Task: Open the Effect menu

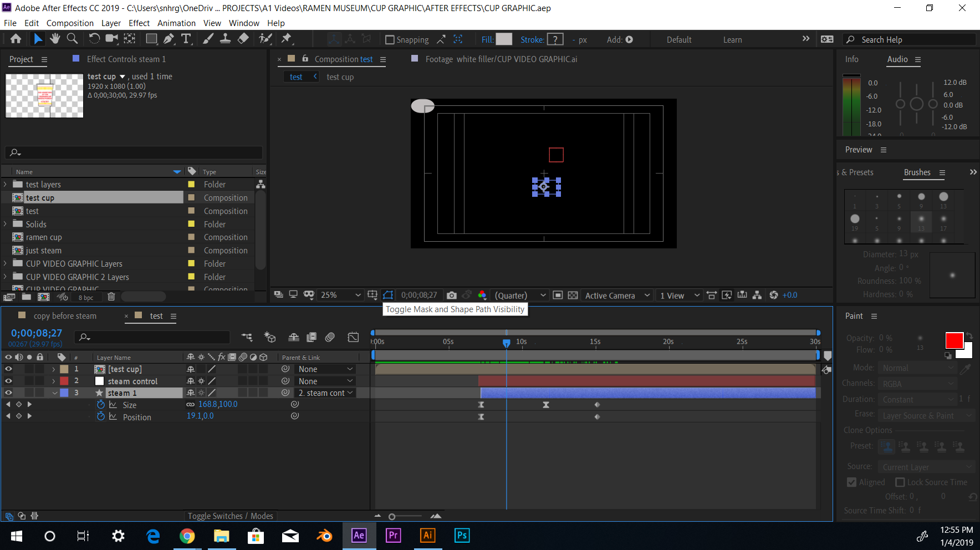Action: click(x=139, y=23)
